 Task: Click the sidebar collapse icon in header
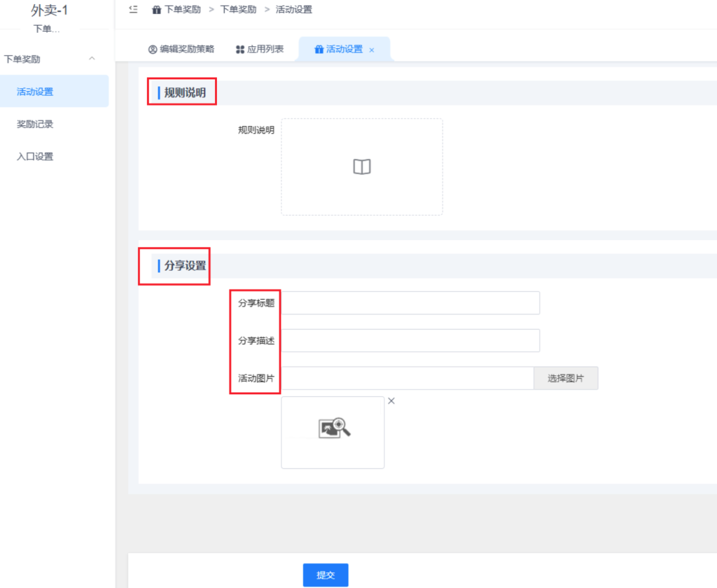[133, 9]
